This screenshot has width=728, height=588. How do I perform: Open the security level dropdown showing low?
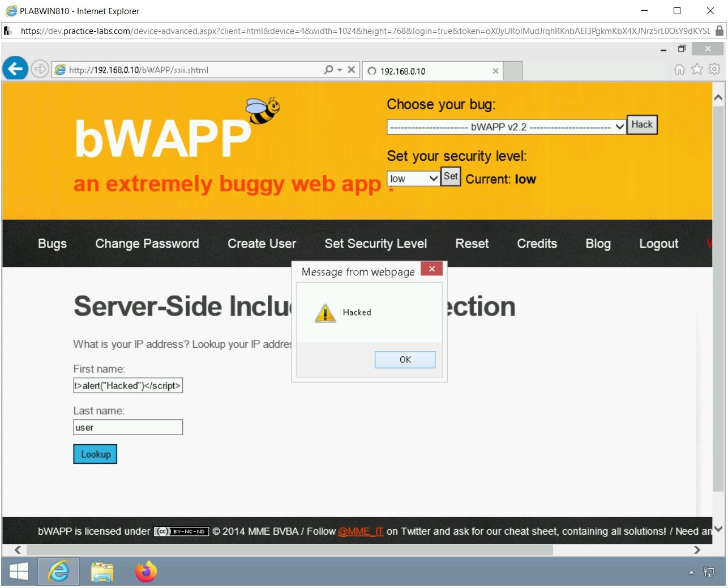pos(413,178)
